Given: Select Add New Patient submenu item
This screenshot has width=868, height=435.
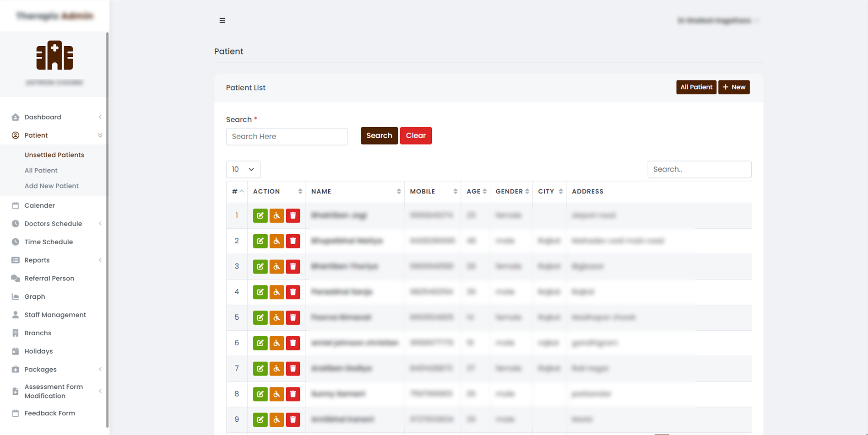Looking at the screenshot, I should point(52,186).
